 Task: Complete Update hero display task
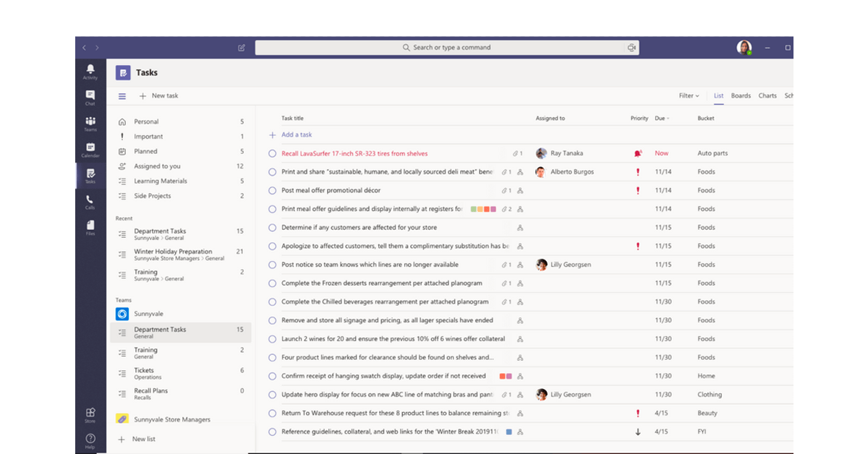(x=272, y=395)
